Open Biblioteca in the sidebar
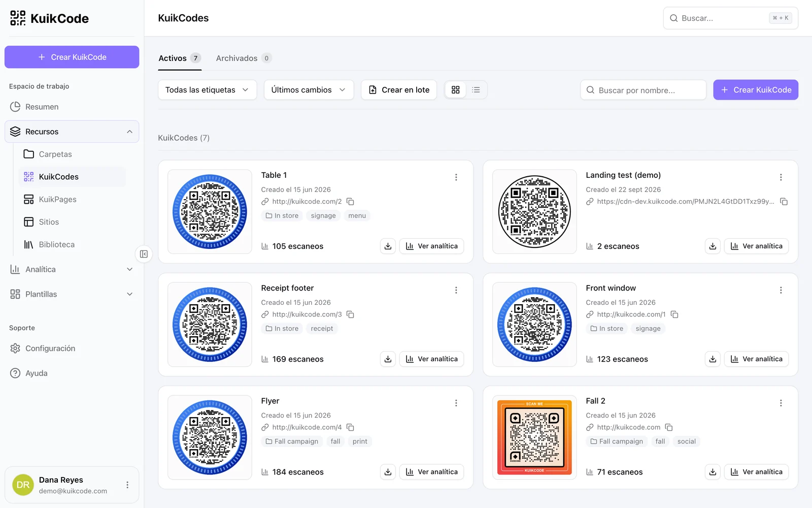 [72, 244]
